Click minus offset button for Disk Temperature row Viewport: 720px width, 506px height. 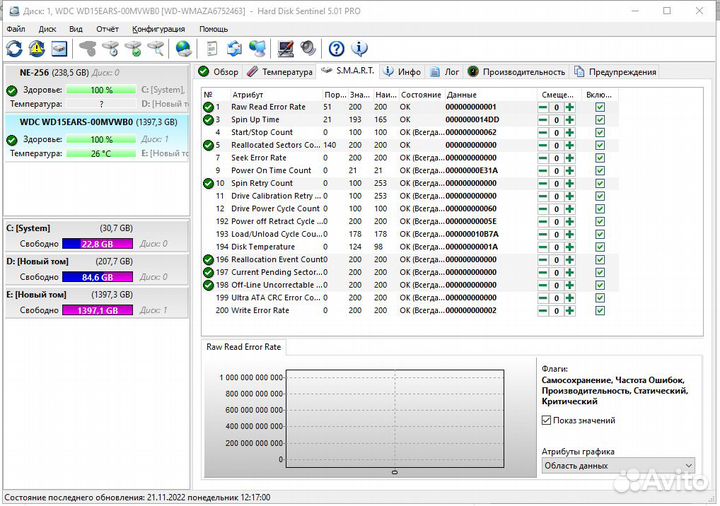543,247
